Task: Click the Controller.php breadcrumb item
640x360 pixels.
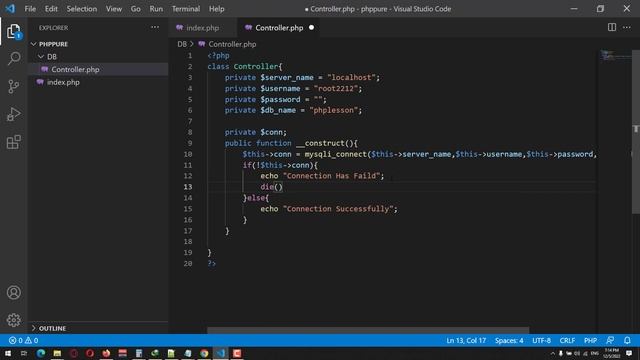Action: tap(232, 44)
